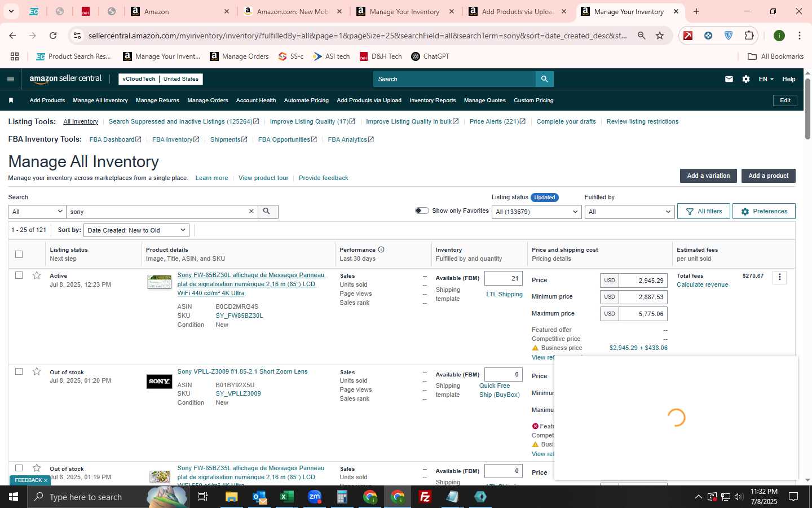Switch to 'Add Products via Upload' browser tab

click(517, 11)
